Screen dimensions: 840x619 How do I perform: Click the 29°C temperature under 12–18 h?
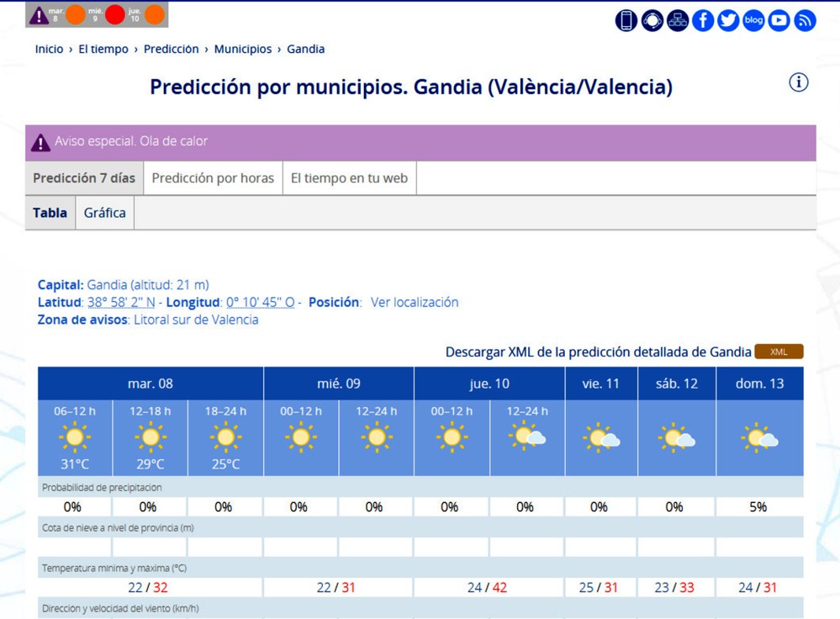(x=150, y=464)
